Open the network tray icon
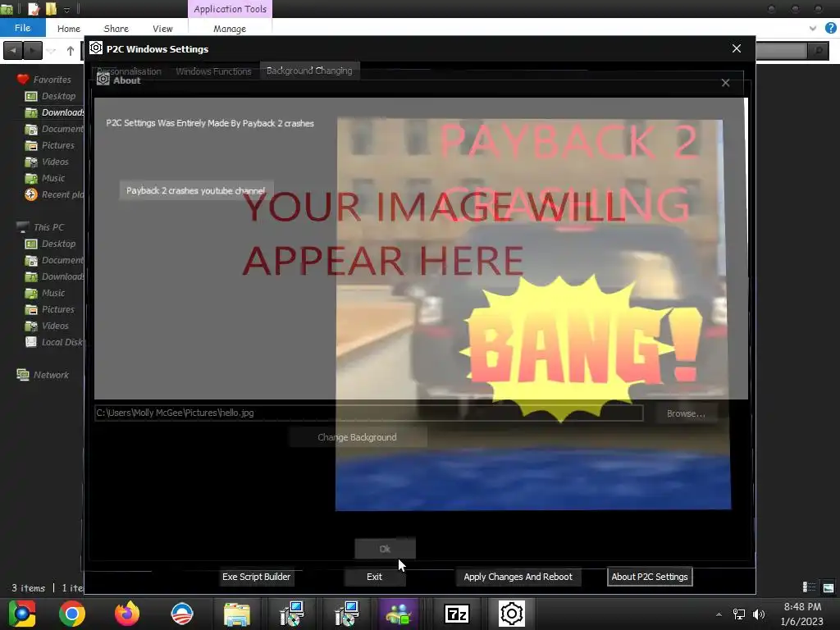 coord(739,614)
